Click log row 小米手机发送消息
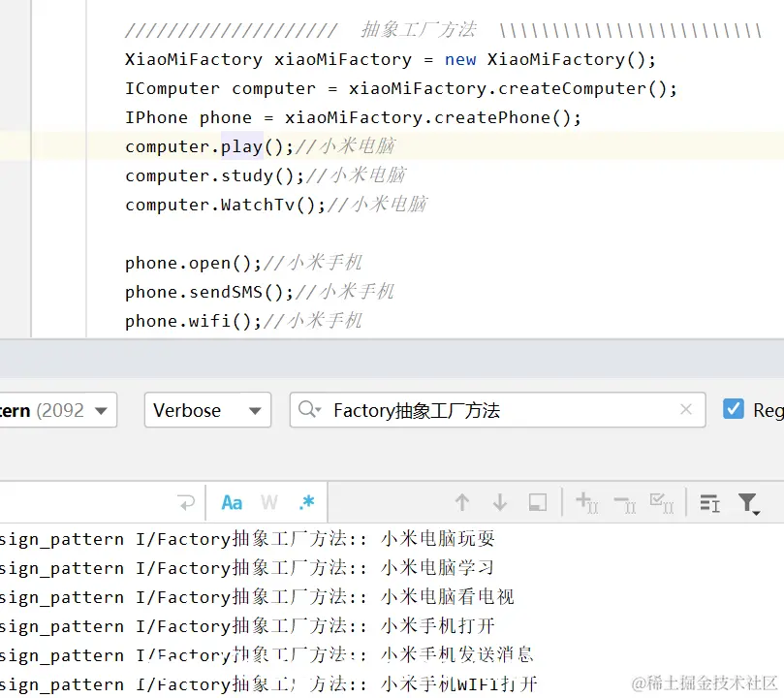This screenshot has width=784, height=698. point(267,655)
